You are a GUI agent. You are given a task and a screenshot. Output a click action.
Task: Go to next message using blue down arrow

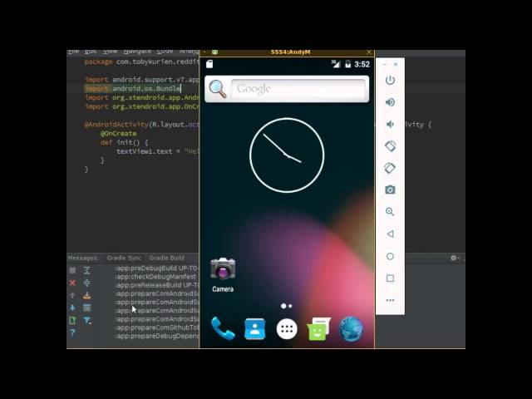click(72, 308)
